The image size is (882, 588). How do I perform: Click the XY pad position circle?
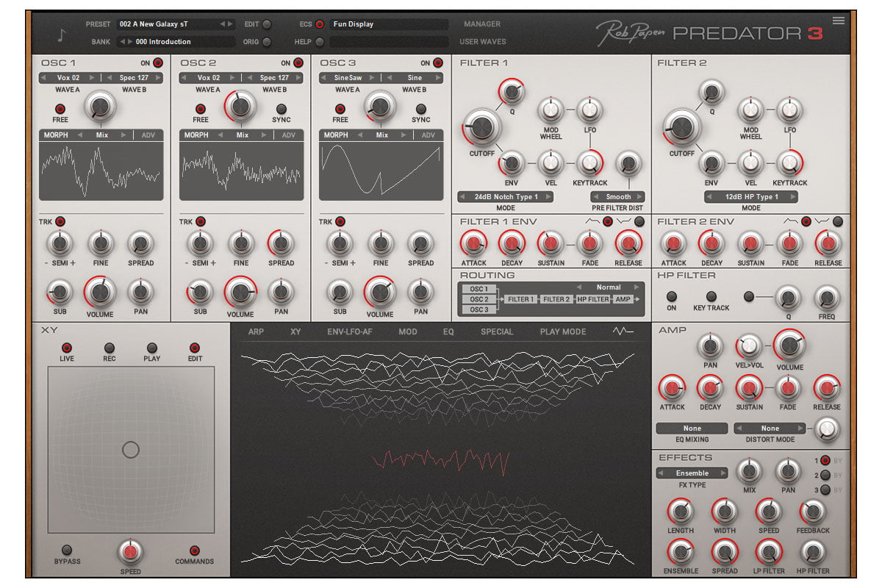(x=131, y=450)
